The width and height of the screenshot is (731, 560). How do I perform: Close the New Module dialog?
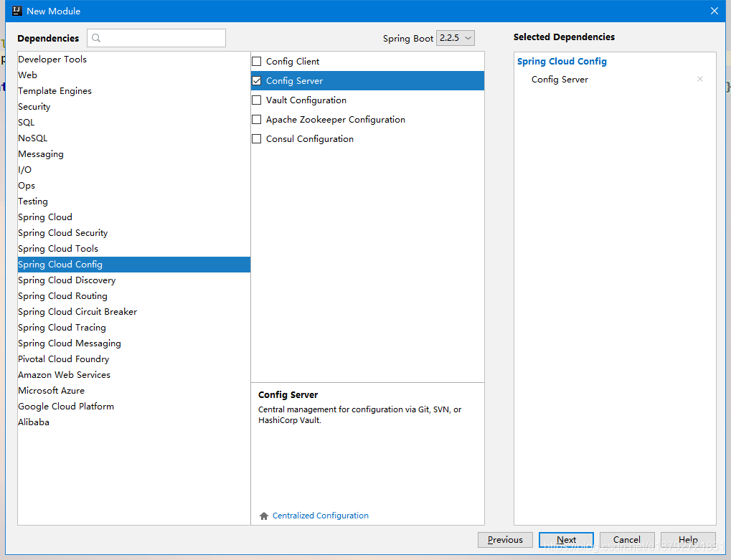(x=715, y=11)
